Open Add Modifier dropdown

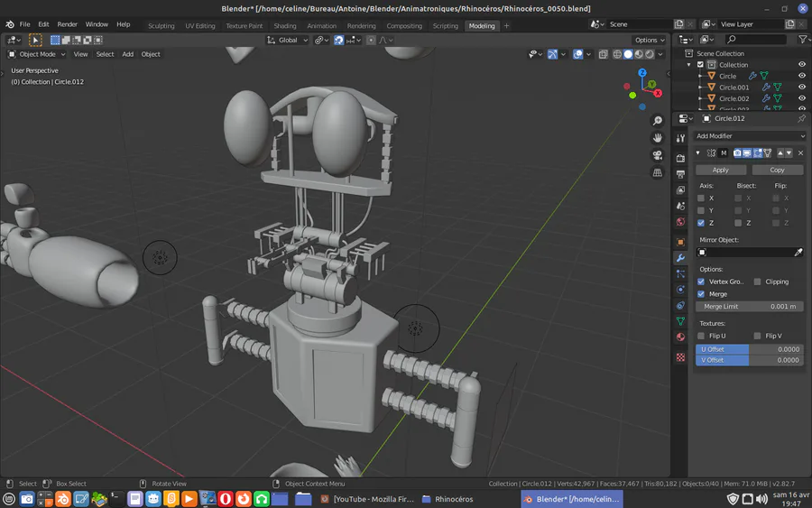coord(750,136)
